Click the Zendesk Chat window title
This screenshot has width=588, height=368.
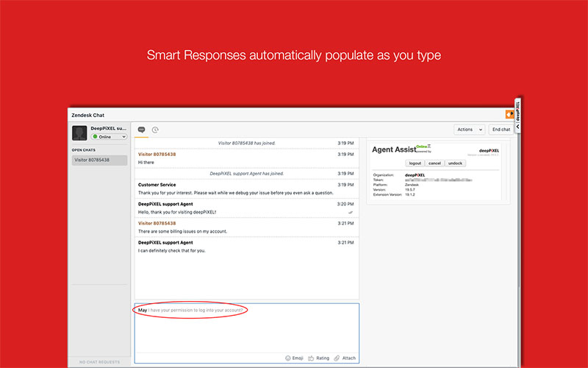tap(87, 116)
